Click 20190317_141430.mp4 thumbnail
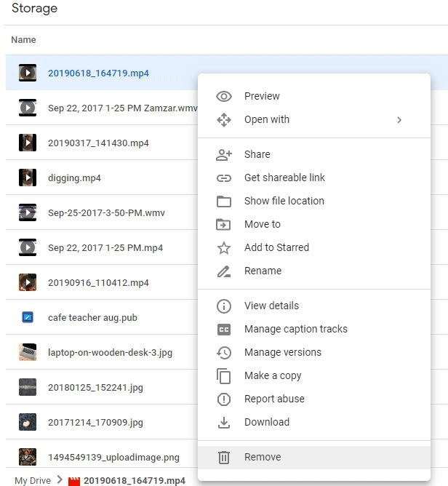This screenshot has width=448, height=486. pyautogui.click(x=28, y=143)
